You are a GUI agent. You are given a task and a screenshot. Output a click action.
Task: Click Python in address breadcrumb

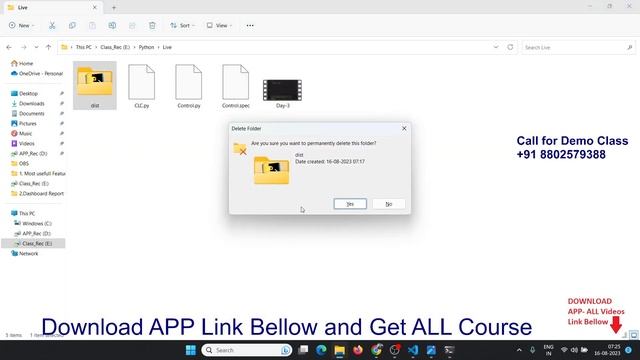(146, 47)
